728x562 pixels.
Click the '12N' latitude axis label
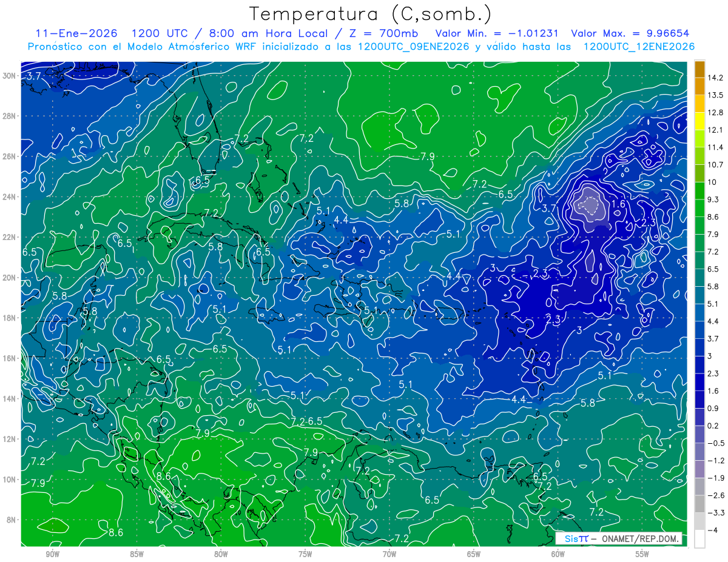coord(10,439)
